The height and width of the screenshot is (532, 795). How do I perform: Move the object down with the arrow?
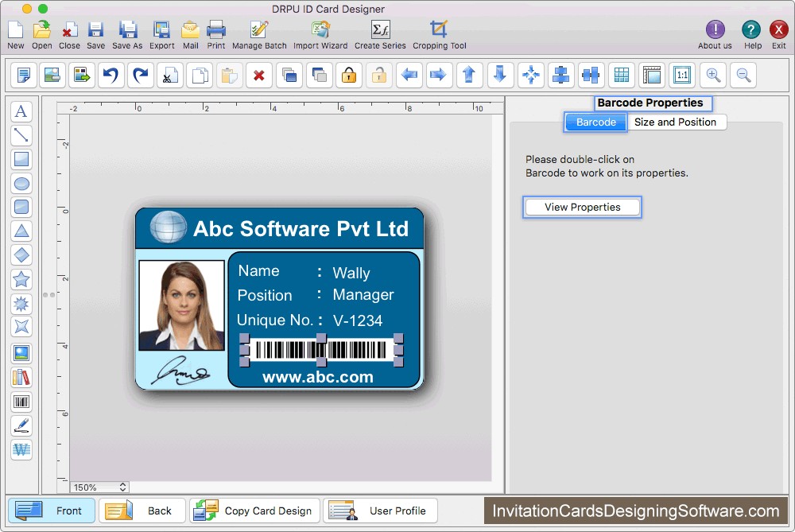500,76
